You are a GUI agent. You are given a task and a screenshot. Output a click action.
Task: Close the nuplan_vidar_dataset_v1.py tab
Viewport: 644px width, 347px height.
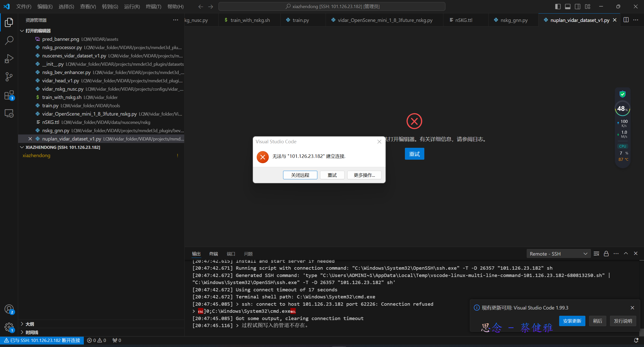[x=615, y=20]
